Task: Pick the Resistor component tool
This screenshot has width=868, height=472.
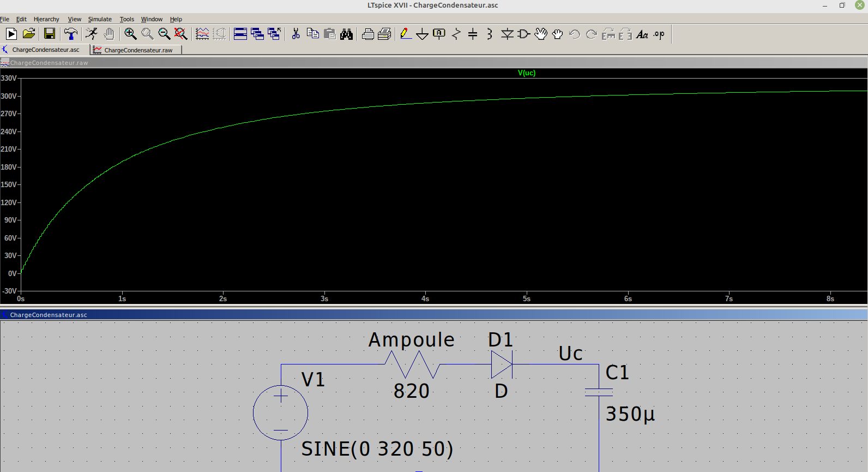Action: coord(456,34)
